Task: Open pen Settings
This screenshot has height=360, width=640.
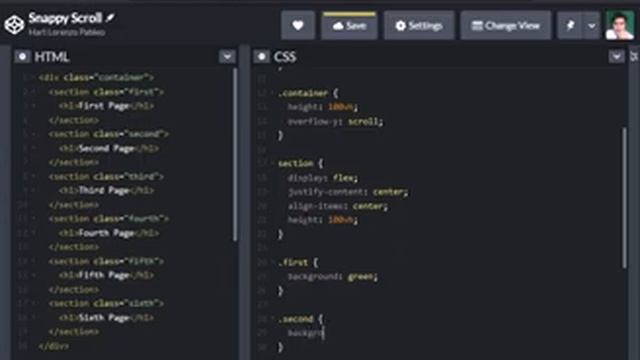Action: 419,26
